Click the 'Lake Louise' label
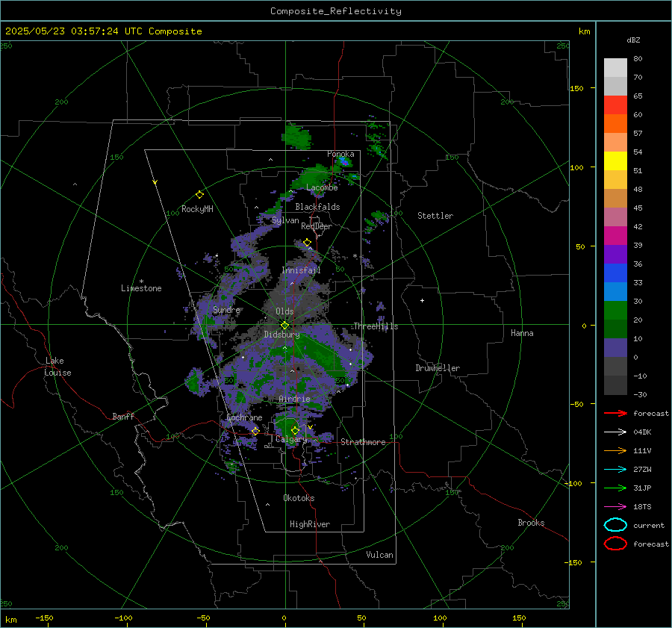This screenshot has height=628, width=672. point(57,367)
